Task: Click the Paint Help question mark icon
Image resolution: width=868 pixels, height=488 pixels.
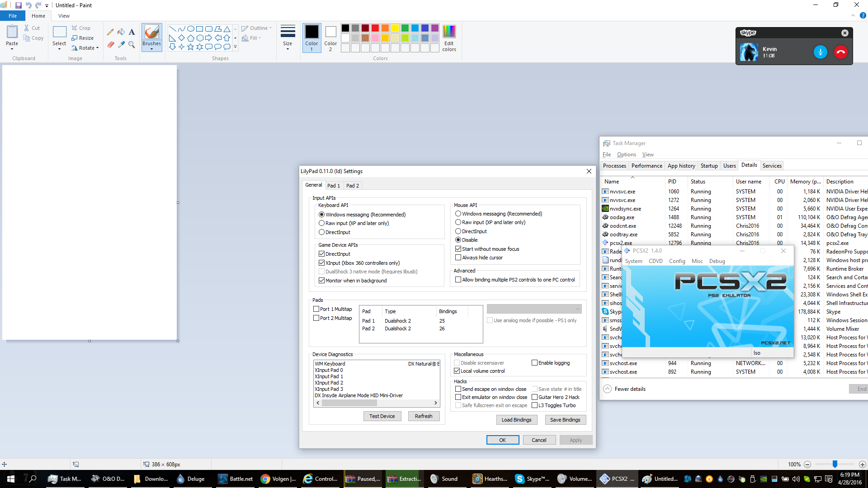Action: (x=863, y=15)
